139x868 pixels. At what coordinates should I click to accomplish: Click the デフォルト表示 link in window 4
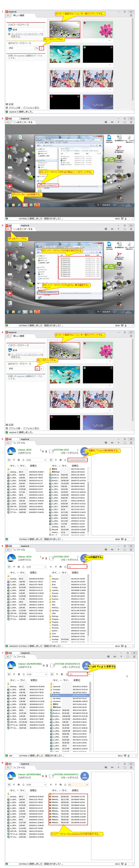pos(31,429)
